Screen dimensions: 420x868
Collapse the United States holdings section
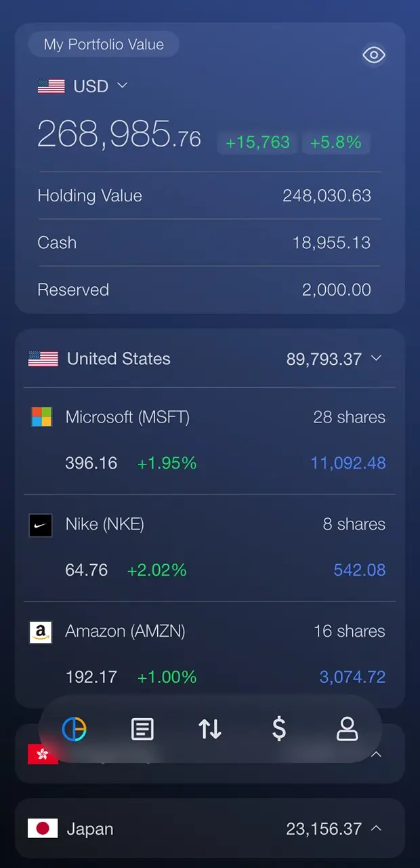(377, 358)
